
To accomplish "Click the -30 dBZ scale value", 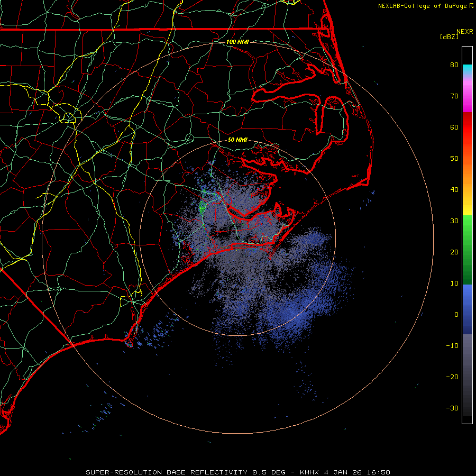I will click(452, 408).
